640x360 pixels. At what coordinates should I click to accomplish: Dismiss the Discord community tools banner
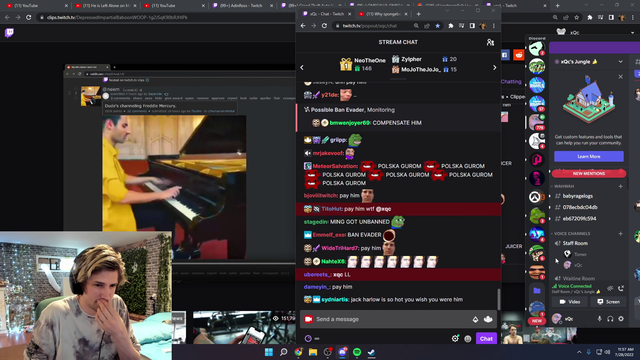[x=620, y=77]
